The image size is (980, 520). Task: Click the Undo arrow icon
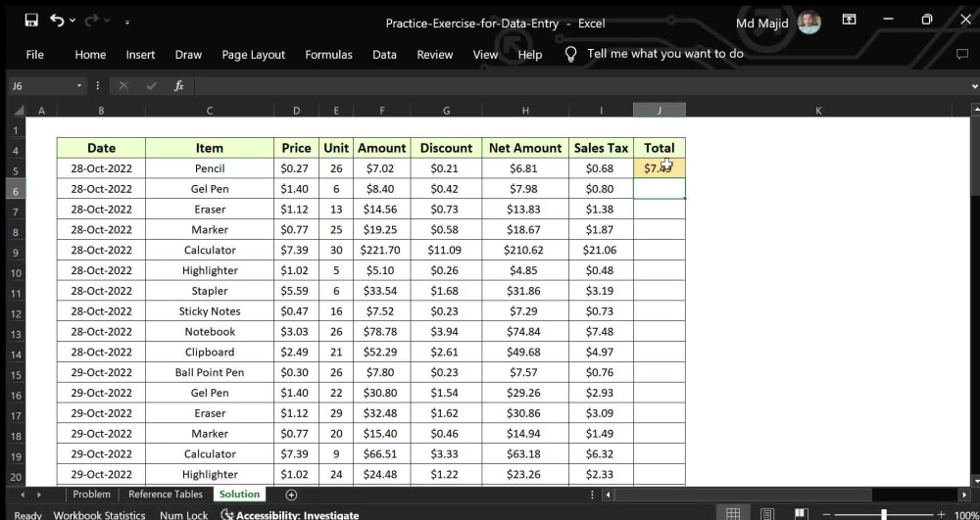pyautogui.click(x=57, y=21)
